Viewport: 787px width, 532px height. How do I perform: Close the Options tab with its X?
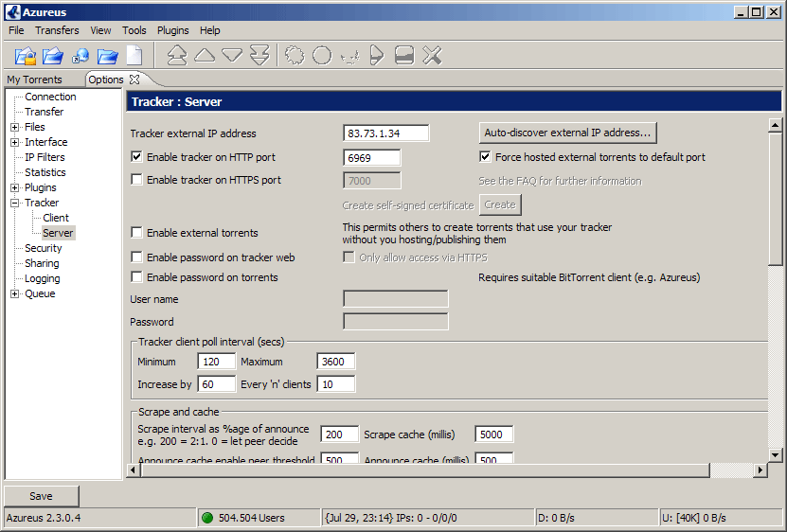tap(134, 80)
